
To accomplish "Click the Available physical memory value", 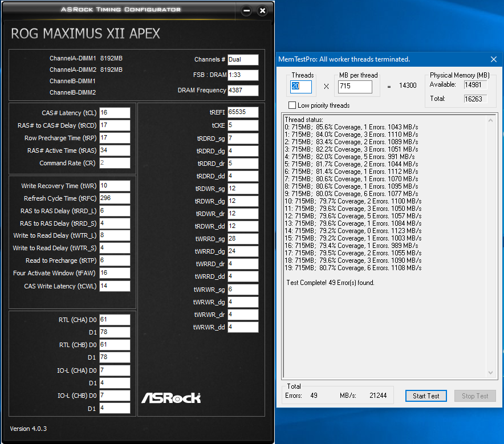I will (x=475, y=85).
